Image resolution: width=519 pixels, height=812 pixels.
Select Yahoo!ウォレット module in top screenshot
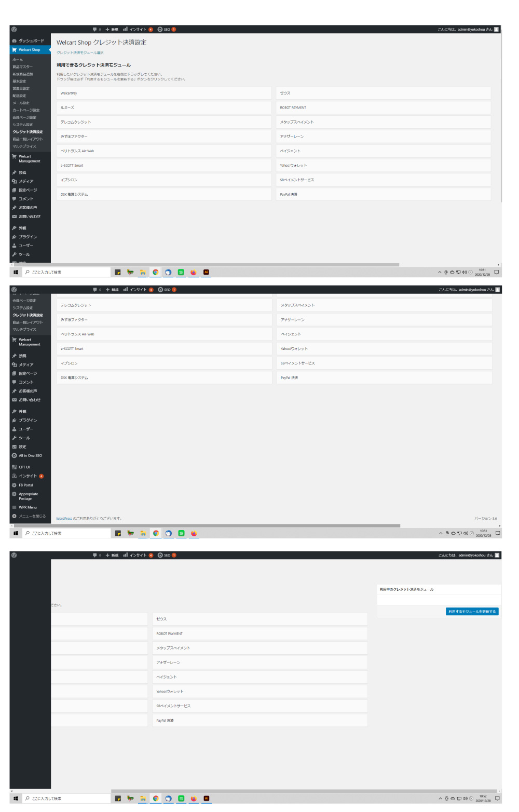(x=384, y=166)
